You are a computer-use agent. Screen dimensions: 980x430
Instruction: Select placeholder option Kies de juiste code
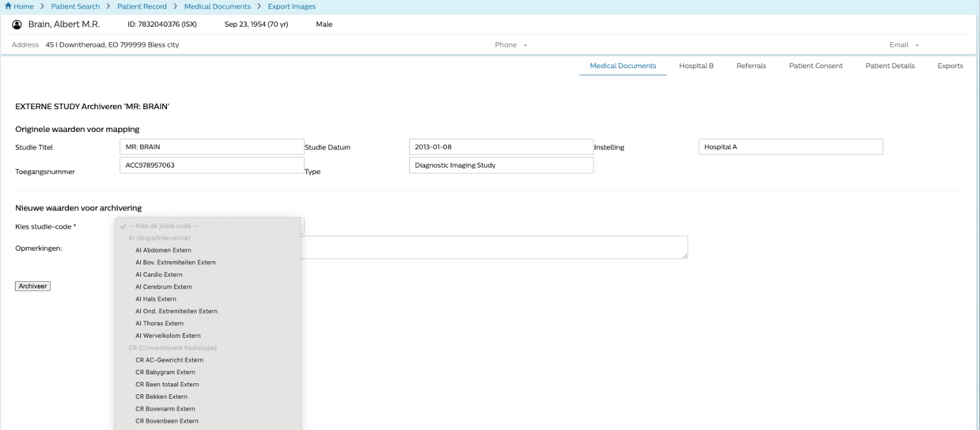click(x=208, y=226)
